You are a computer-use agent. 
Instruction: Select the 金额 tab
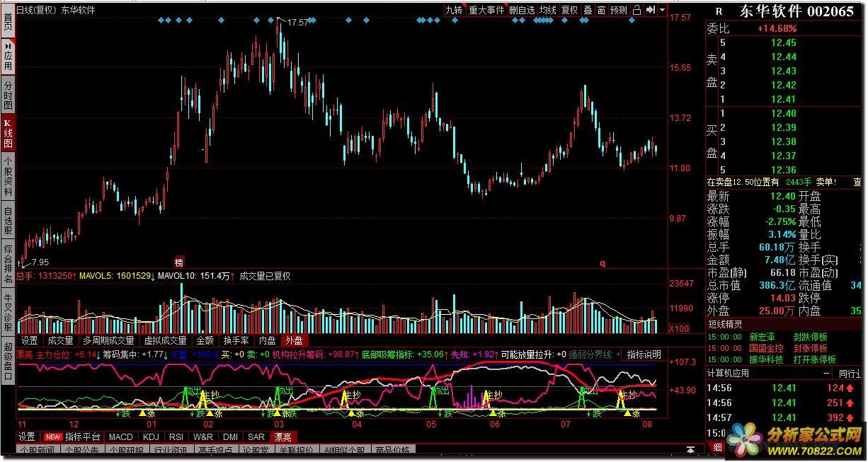(205, 340)
